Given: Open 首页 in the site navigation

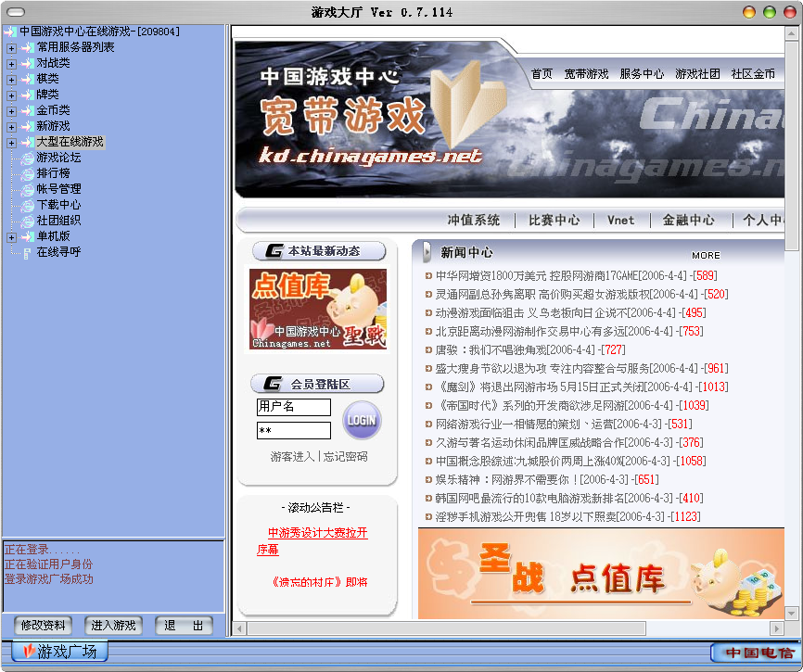Looking at the screenshot, I should 542,74.
